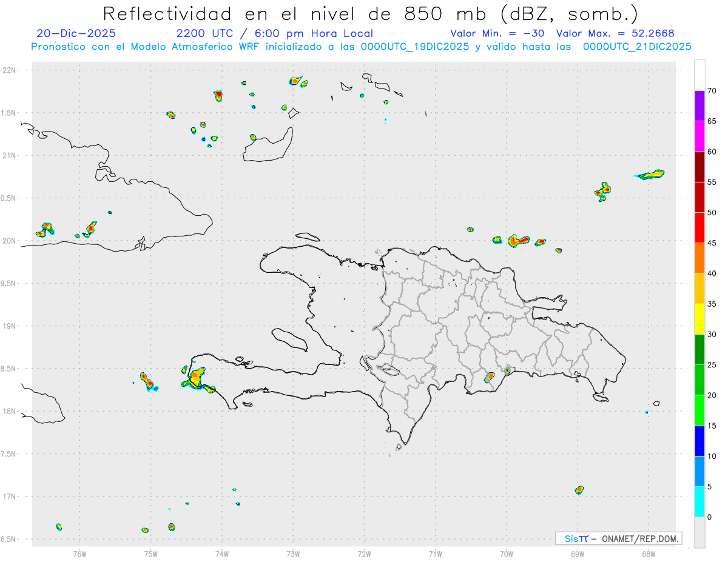Click the colorbar label '70'
728x562 pixels.
[712, 91]
